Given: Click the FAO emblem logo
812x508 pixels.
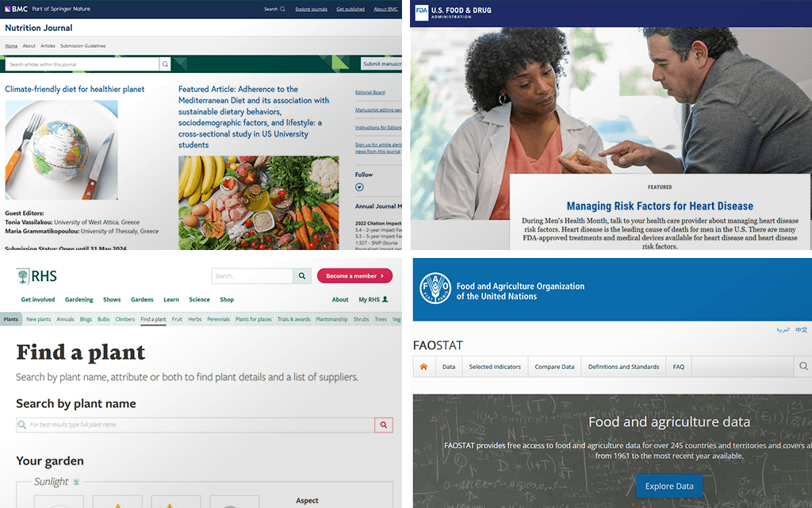Looking at the screenshot, I should [435, 288].
